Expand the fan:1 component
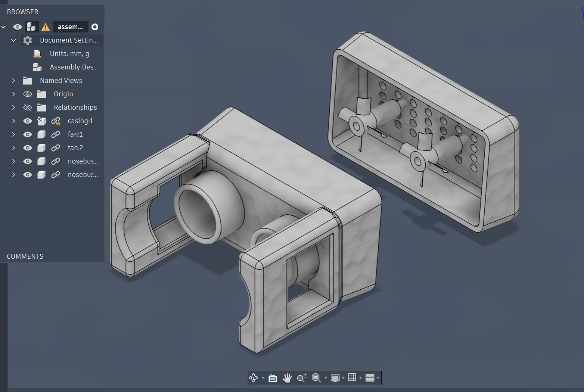 13,134
